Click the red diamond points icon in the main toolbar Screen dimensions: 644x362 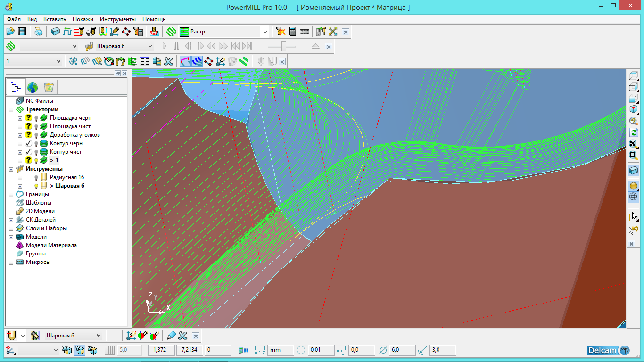(126, 32)
